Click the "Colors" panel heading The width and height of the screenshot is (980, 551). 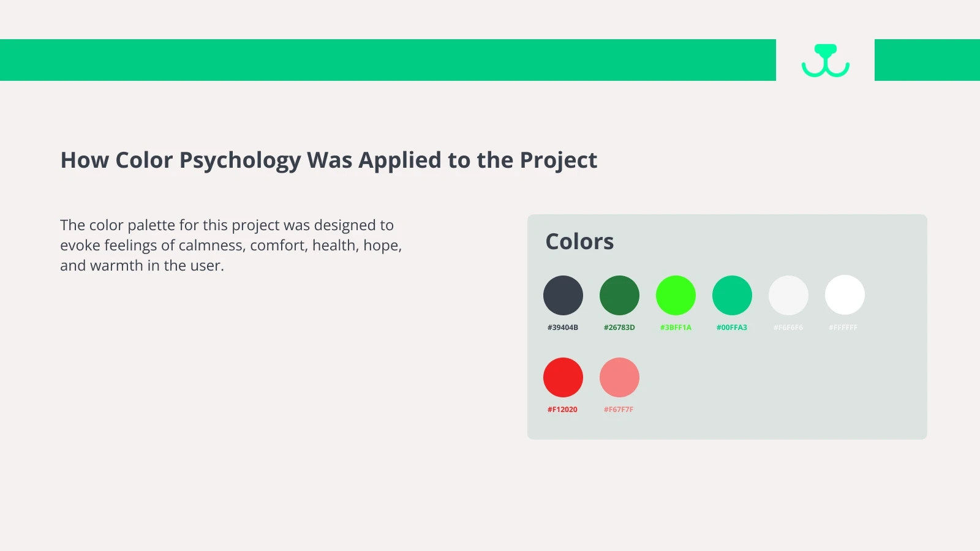tap(579, 242)
